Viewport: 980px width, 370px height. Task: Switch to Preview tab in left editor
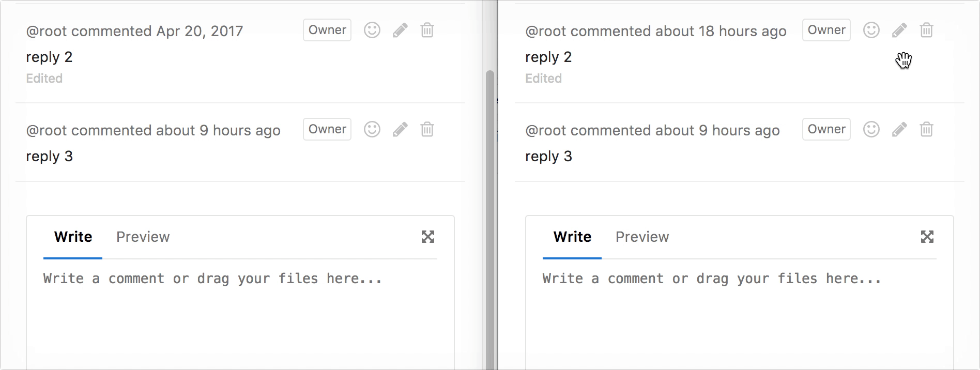(x=143, y=237)
